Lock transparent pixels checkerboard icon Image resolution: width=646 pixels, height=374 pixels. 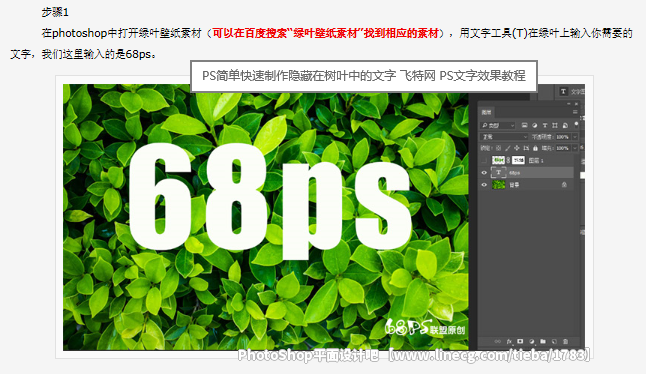point(499,148)
